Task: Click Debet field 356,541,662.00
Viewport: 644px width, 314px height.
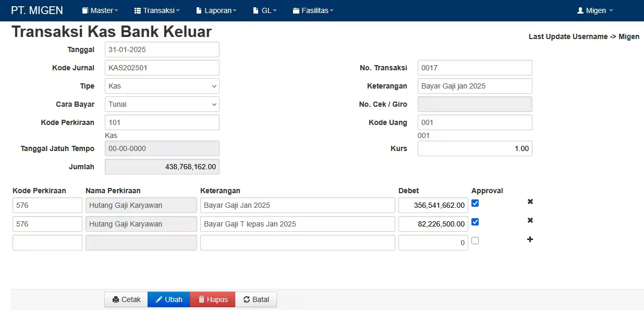Action: coord(433,205)
